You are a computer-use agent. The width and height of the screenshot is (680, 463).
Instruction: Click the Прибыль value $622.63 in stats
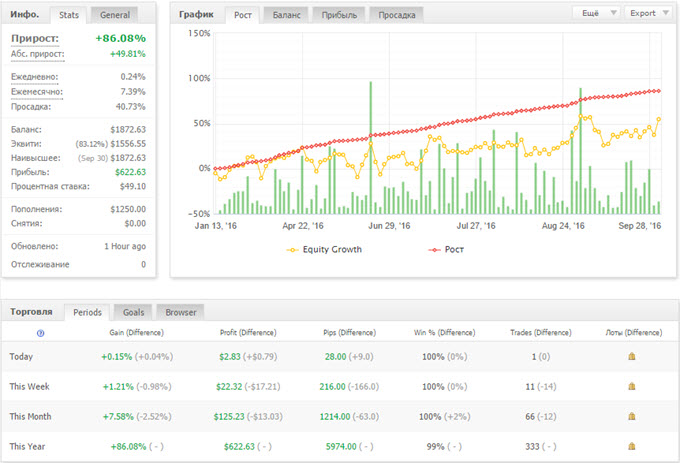coord(130,172)
